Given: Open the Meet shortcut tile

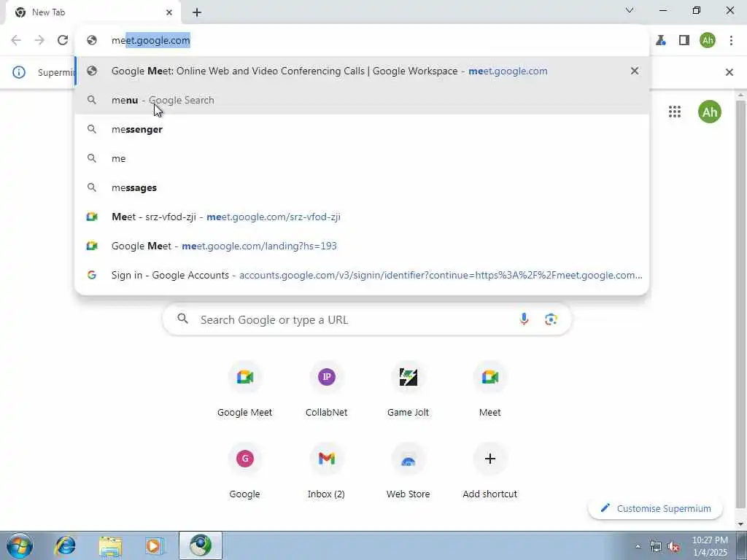Looking at the screenshot, I should (489, 389).
